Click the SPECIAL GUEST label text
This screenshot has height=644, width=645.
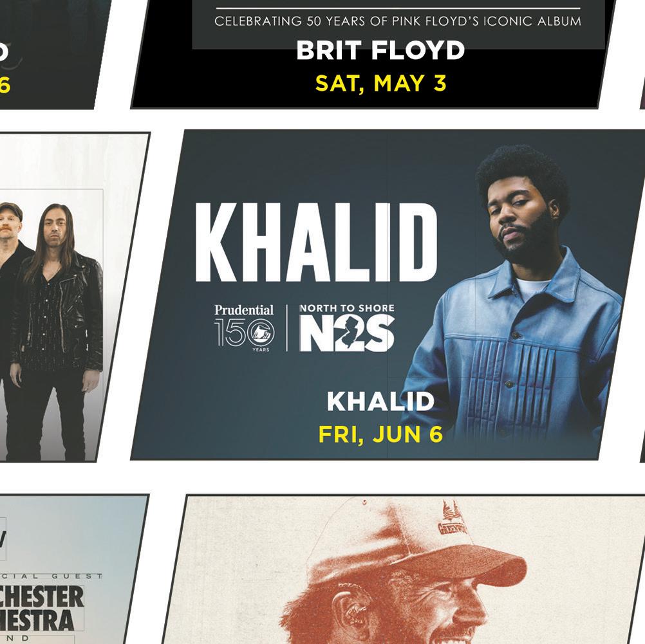(51, 576)
